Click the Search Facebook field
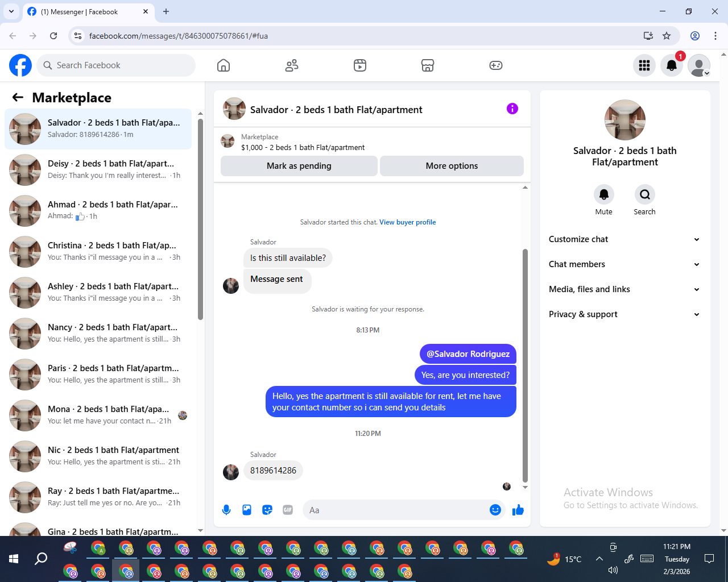This screenshot has height=582, width=728. (116, 65)
